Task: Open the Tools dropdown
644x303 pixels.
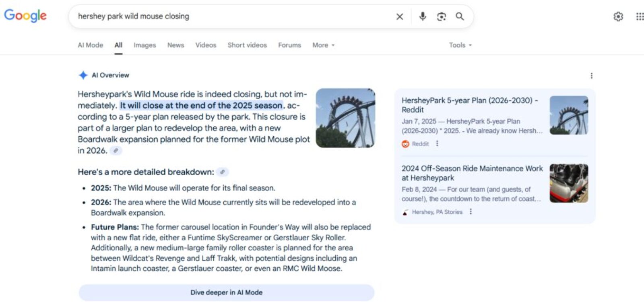Action: coord(460,45)
